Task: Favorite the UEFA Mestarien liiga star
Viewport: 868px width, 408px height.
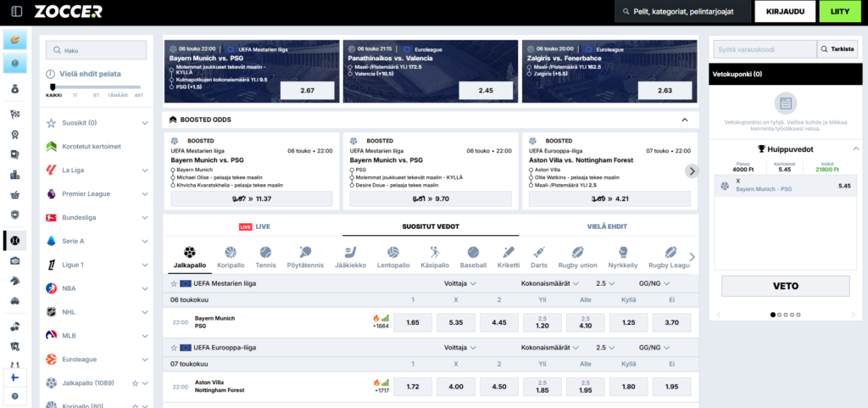Action: point(174,283)
